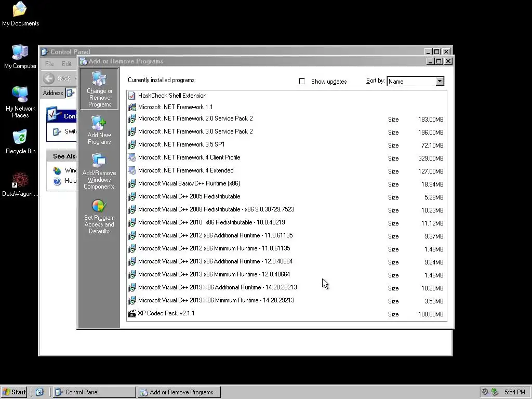The height and width of the screenshot is (399, 532).
Task: Click the .NET Framework 4 Extended icon
Action: (131, 170)
